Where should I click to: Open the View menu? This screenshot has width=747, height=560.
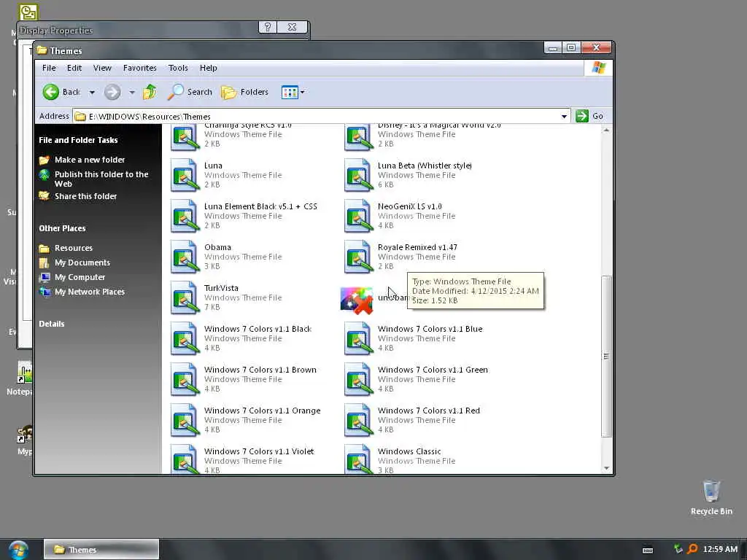coord(102,68)
